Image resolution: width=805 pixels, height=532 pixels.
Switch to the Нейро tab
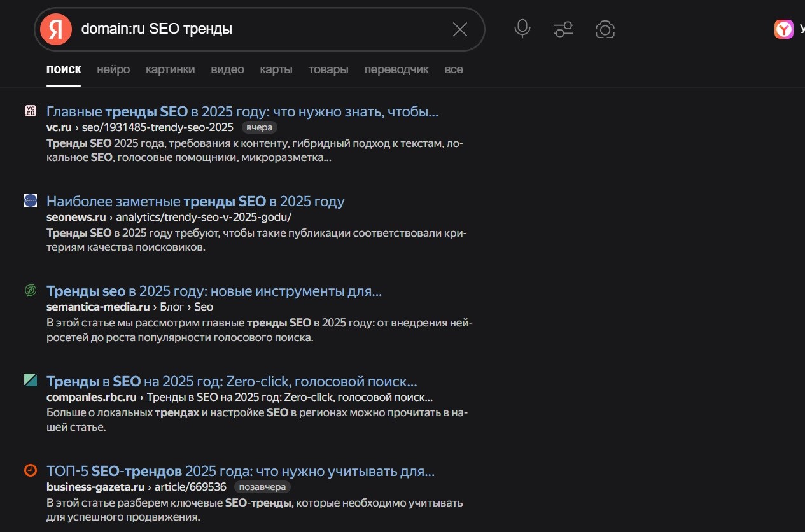point(113,69)
